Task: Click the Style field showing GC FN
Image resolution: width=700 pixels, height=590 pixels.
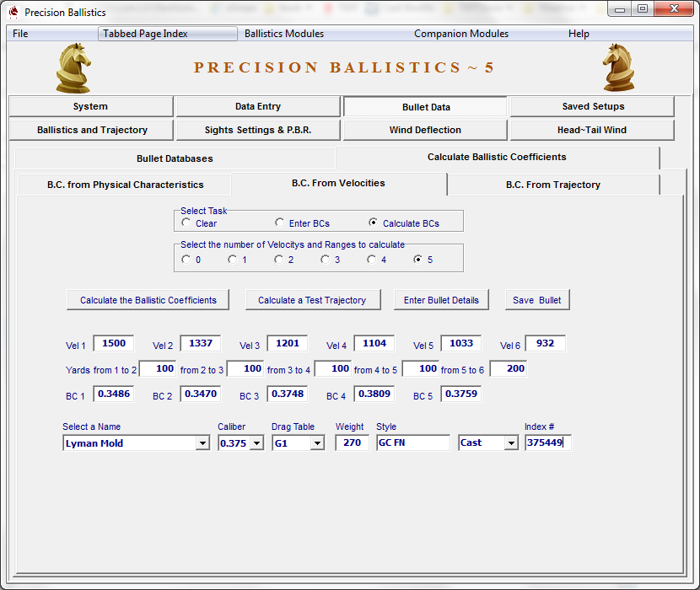Action: coord(413,442)
